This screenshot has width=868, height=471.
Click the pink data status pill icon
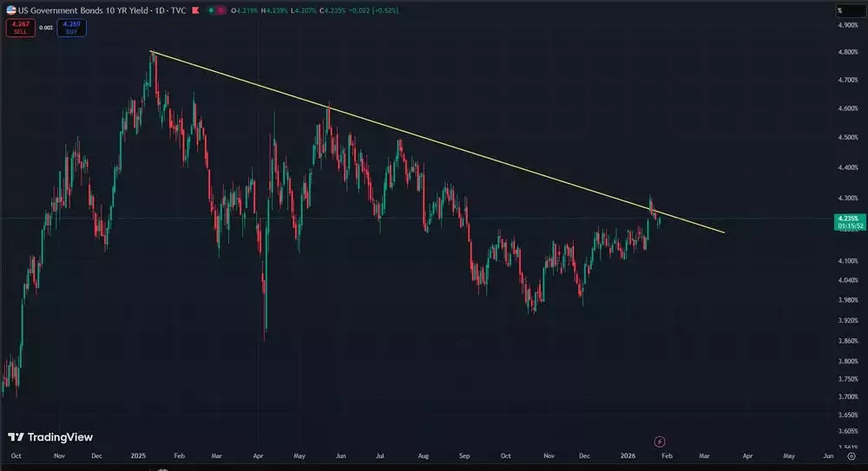click(x=220, y=10)
